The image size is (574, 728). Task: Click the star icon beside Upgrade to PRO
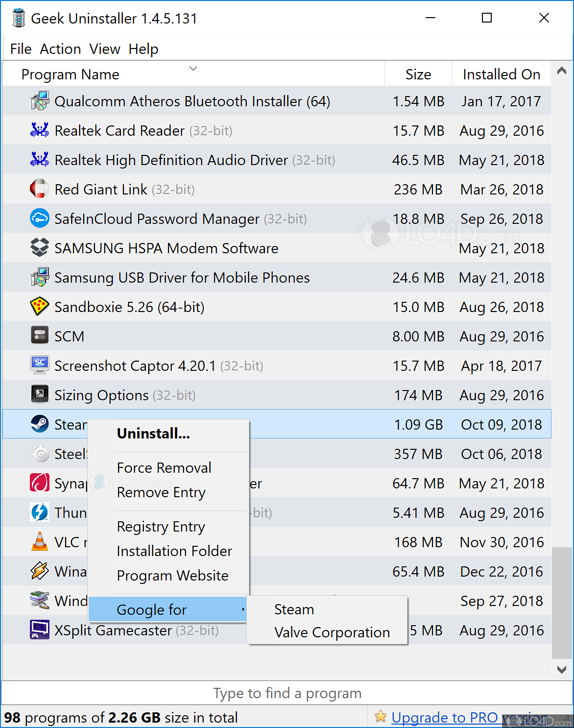[381, 716]
